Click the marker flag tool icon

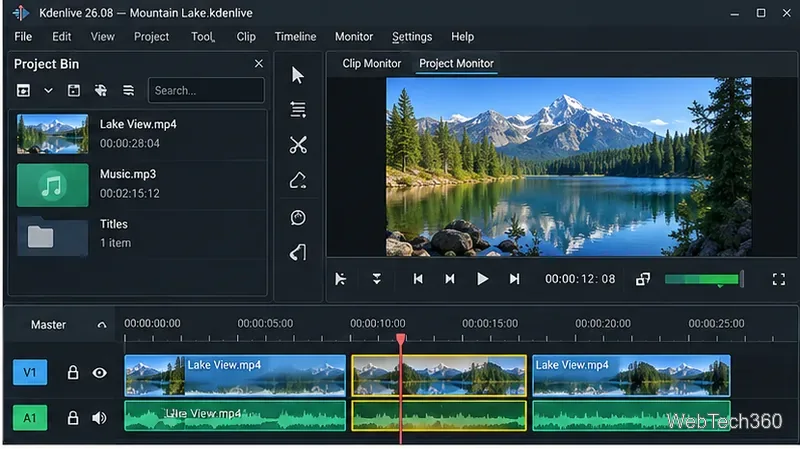pyautogui.click(x=298, y=253)
